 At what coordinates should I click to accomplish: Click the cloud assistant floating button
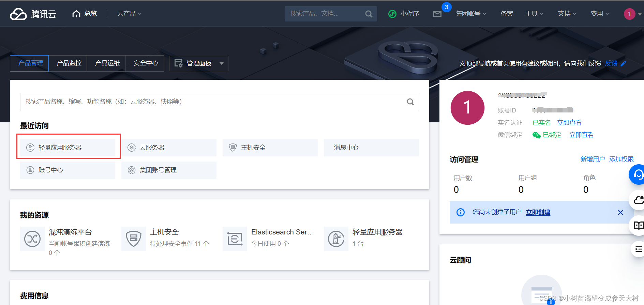point(637,200)
